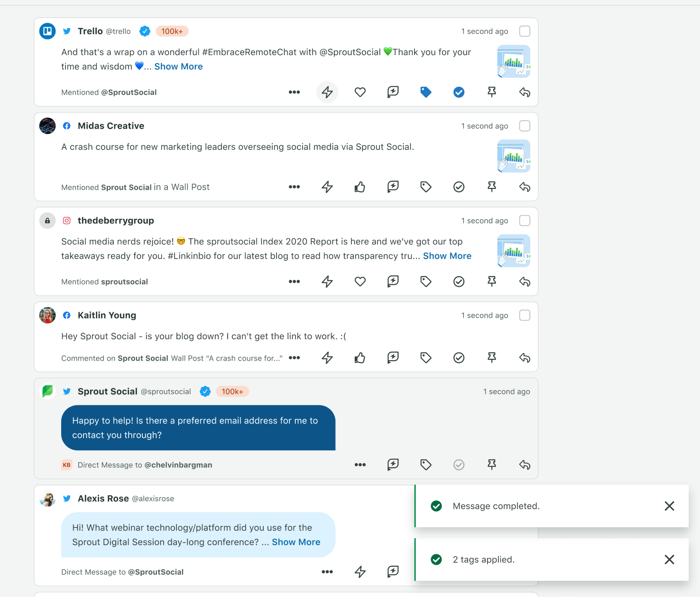Show more of thedeberrygroup post
Viewport: 700px width, 597px height.
(x=447, y=256)
